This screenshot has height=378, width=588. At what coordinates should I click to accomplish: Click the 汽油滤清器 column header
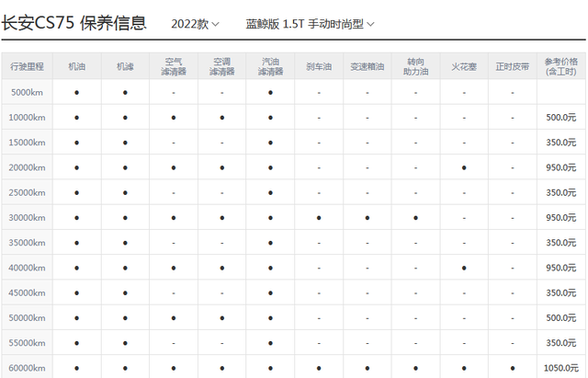coord(270,66)
